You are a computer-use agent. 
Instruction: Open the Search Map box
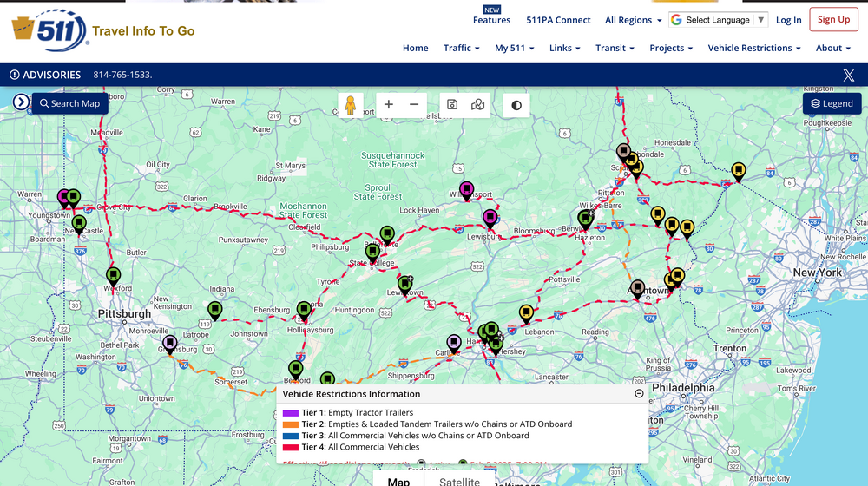(x=69, y=103)
